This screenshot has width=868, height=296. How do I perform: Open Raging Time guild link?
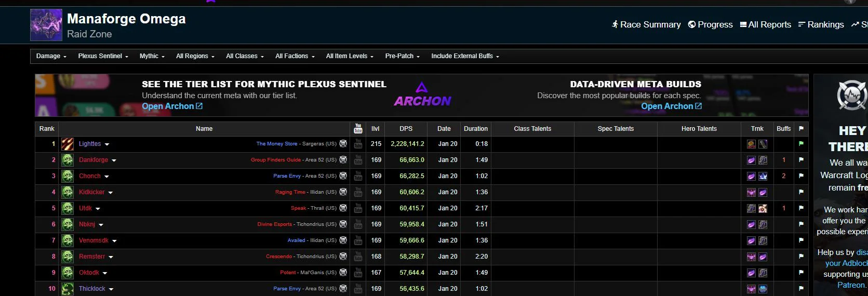coord(290,192)
